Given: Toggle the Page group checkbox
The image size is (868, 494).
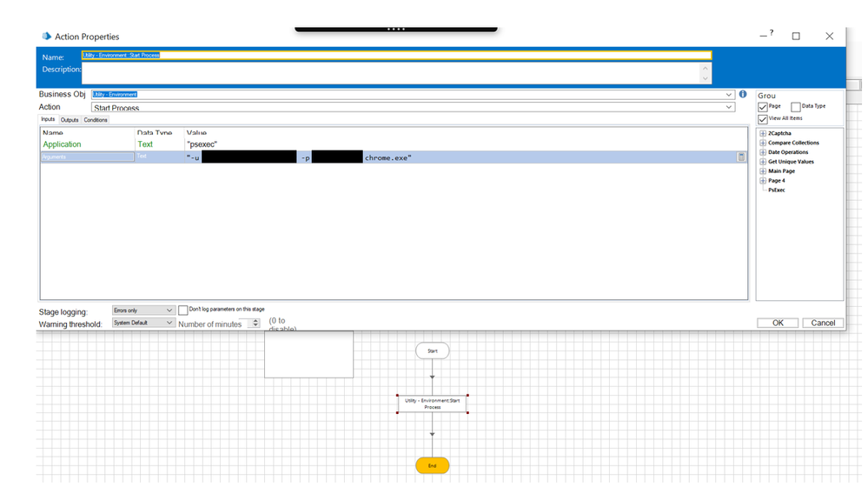Looking at the screenshot, I should point(763,107).
